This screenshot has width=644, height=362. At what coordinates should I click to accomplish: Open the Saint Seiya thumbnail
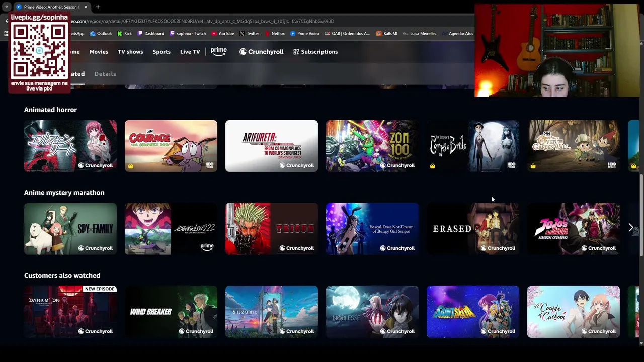[473, 312]
